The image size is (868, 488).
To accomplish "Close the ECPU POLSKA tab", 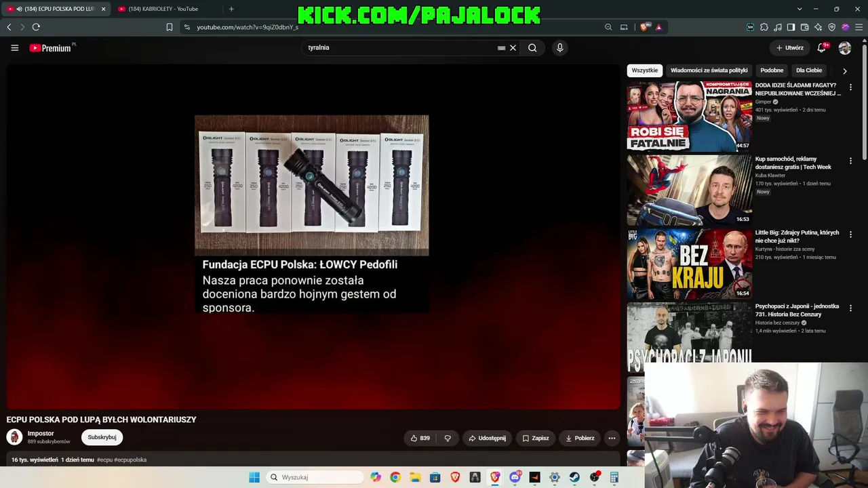I will pyautogui.click(x=103, y=9).
